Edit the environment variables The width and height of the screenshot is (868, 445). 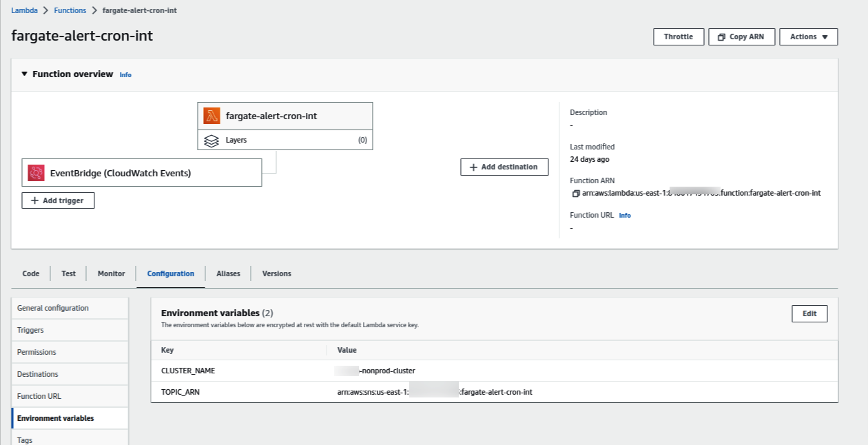point(809,313)
